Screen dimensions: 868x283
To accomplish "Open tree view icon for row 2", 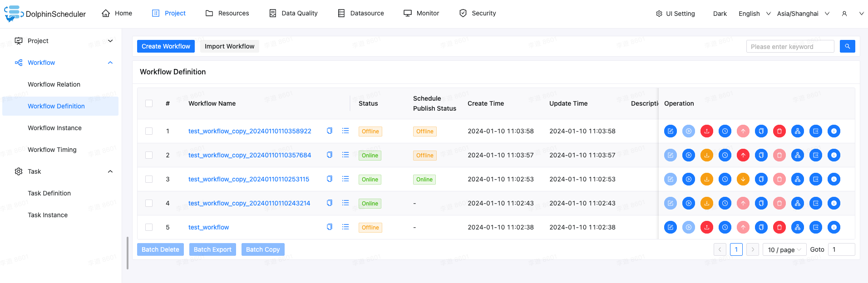I will 797,155.
